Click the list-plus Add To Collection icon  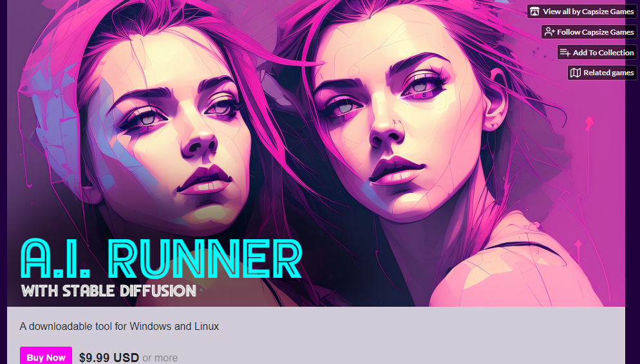[x=565, y=53]
